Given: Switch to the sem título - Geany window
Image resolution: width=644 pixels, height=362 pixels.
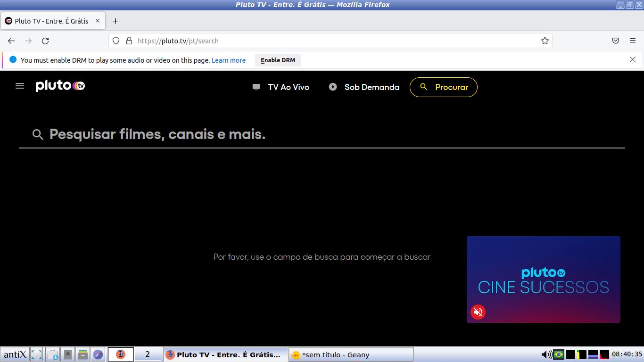Looking at the screenshot, I should pos(351,354).
